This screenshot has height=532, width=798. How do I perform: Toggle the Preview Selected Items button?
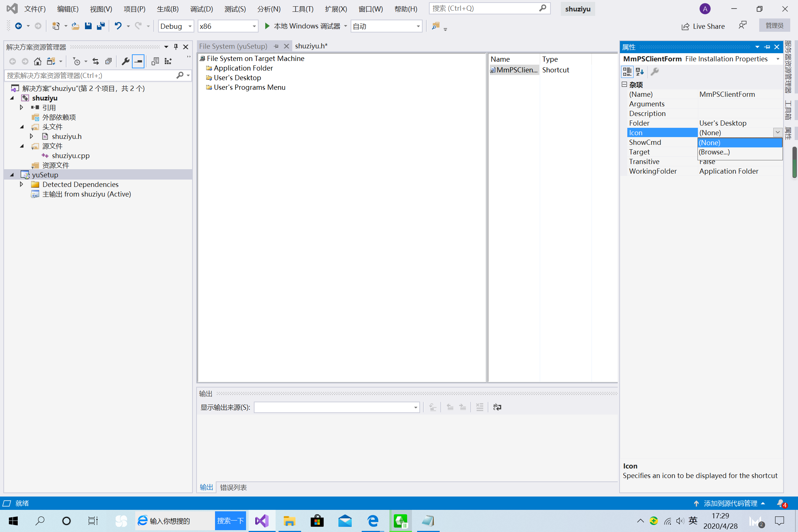pos(138,61)
